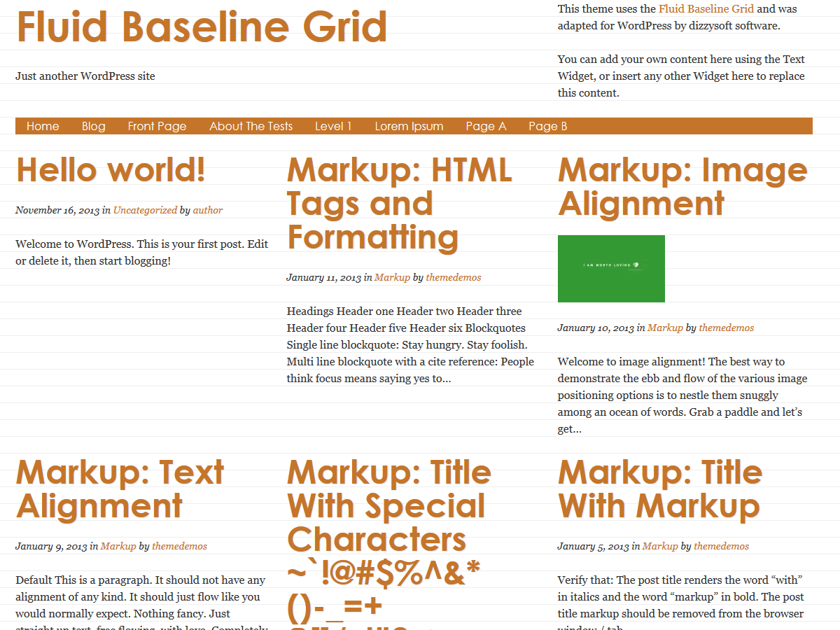Open Markup: Title With Markup post

tap(659, 489)
